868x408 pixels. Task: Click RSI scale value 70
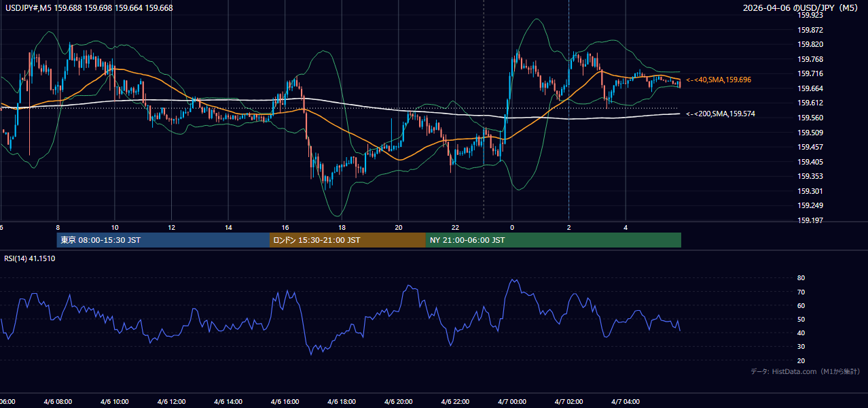point(801,292)
